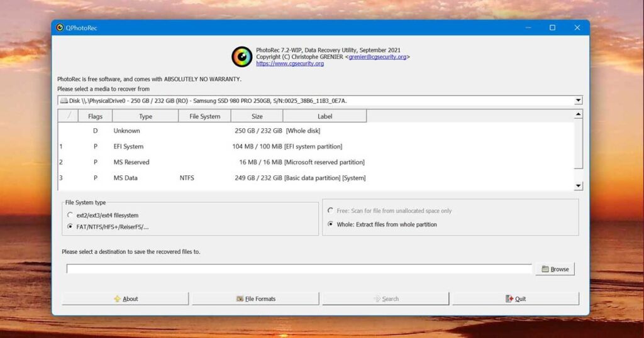Screen dimensions: 644x338
Task: Sort partitions by Type column header
Action: [145, 116]
